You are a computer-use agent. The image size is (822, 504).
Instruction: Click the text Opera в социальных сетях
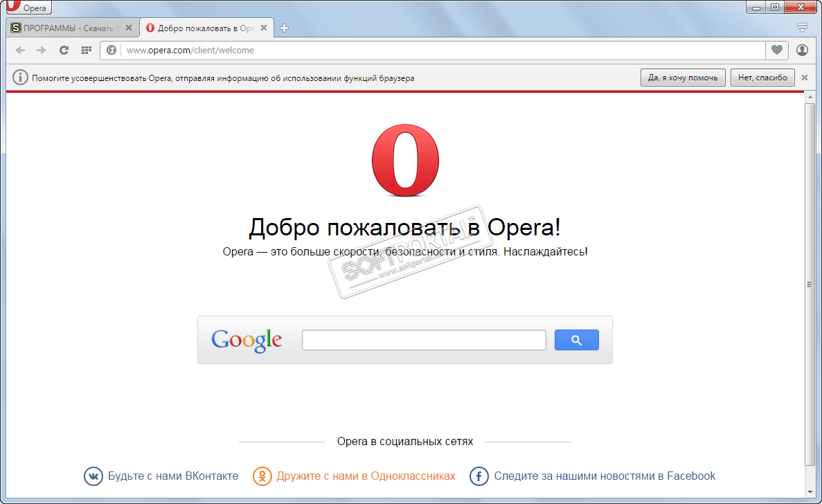(405, 442)
